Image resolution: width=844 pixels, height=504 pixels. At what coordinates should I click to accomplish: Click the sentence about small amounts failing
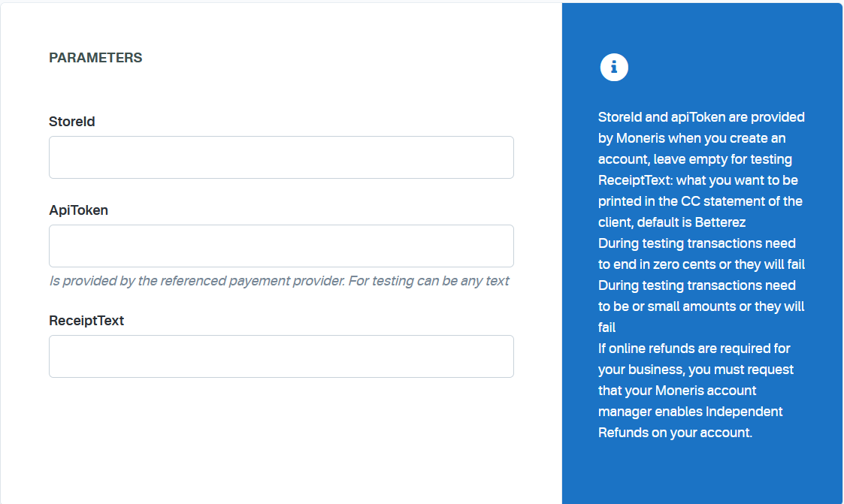point(700,306)
